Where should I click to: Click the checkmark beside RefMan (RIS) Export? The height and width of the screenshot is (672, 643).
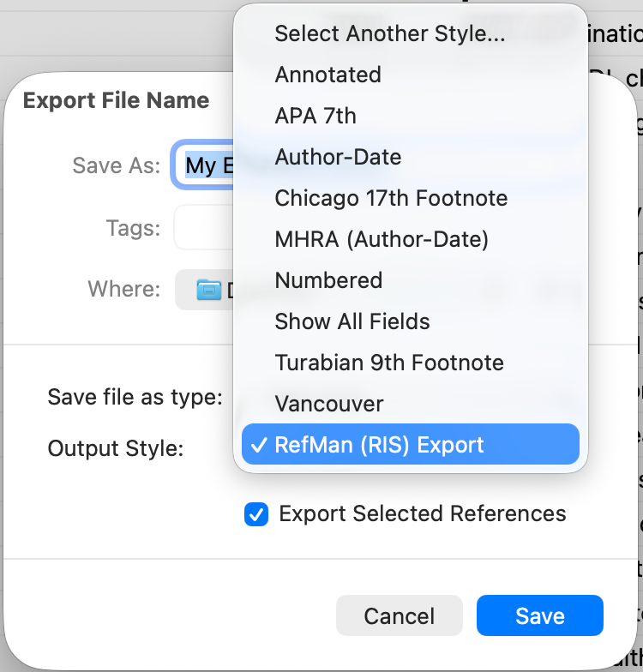point(259,445)
